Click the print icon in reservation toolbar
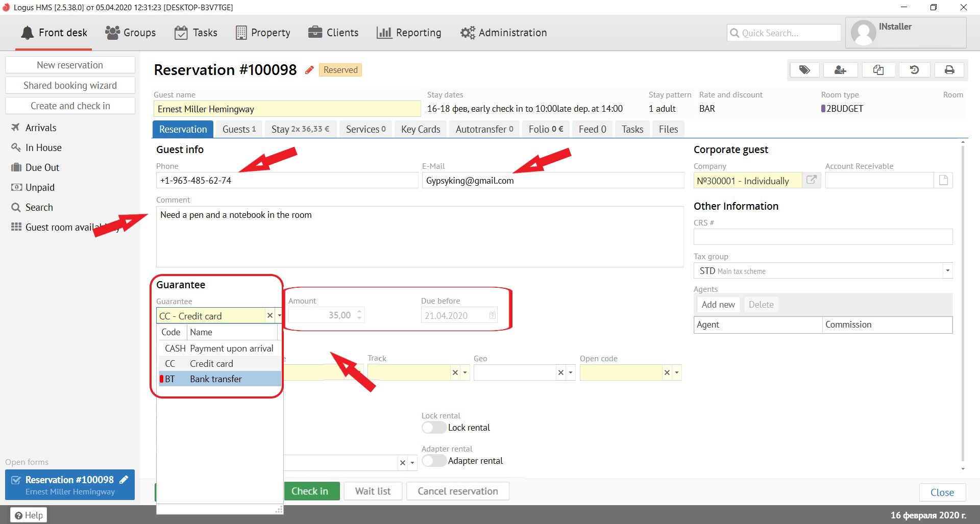The image size is (980, 524). 949,70
